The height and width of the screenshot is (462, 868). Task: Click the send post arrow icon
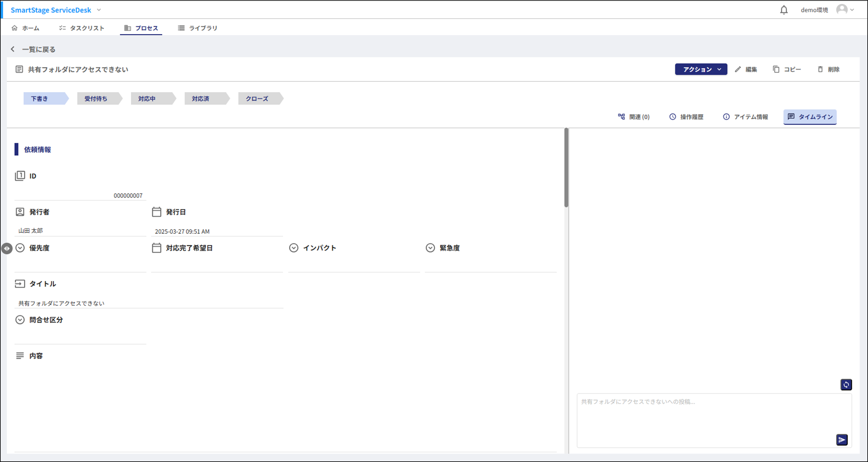tap(841, 440)
